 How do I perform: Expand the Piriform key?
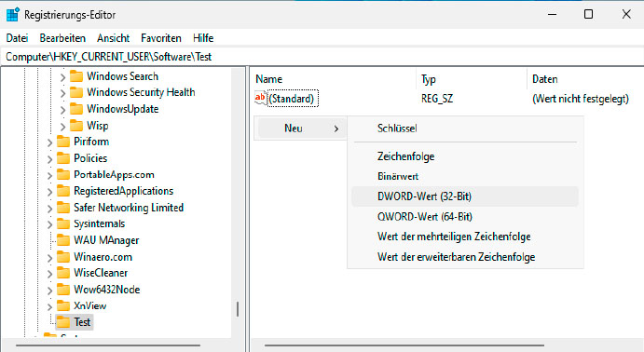[x=49, y=142]
